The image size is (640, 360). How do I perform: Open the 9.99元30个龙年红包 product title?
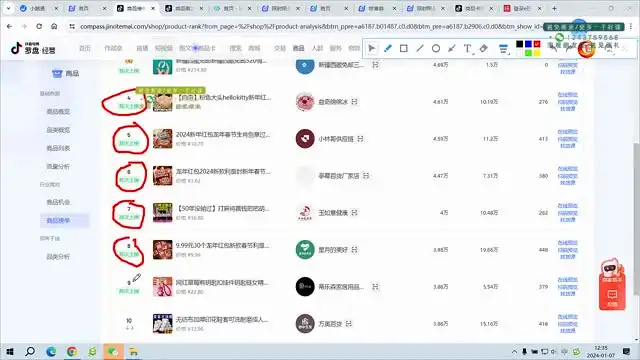[223, 245]
